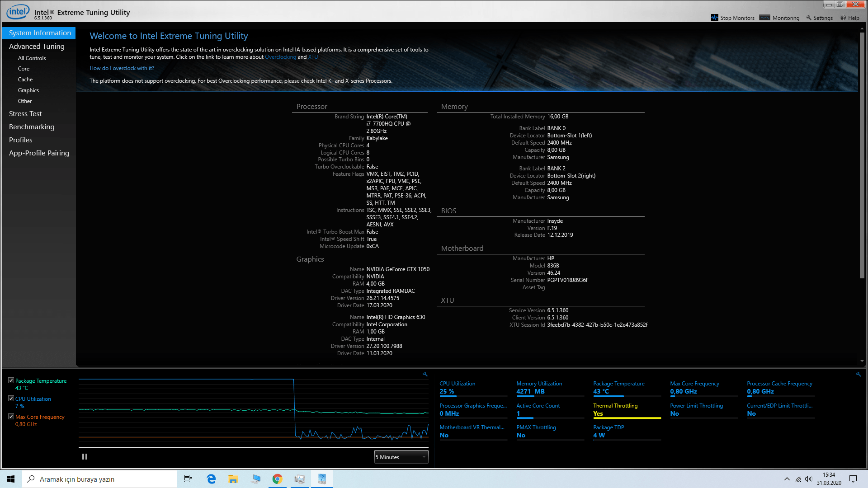Show hidden system tray icons chevron
The image size is (868, 488).
click(787, 479)
